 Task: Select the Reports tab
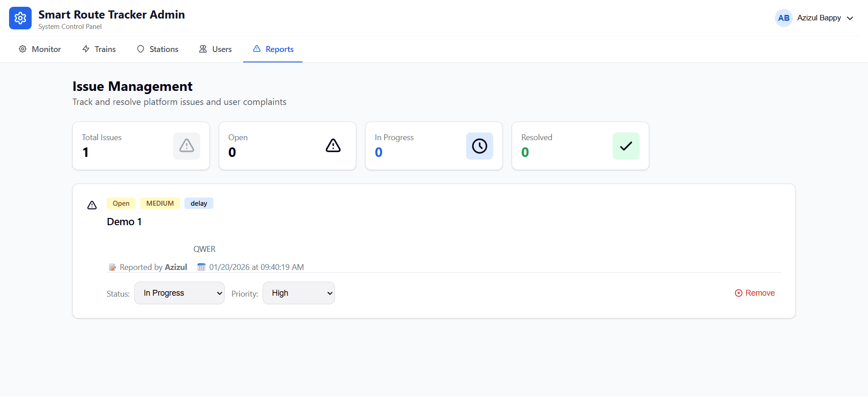click(x=273, y=49)
